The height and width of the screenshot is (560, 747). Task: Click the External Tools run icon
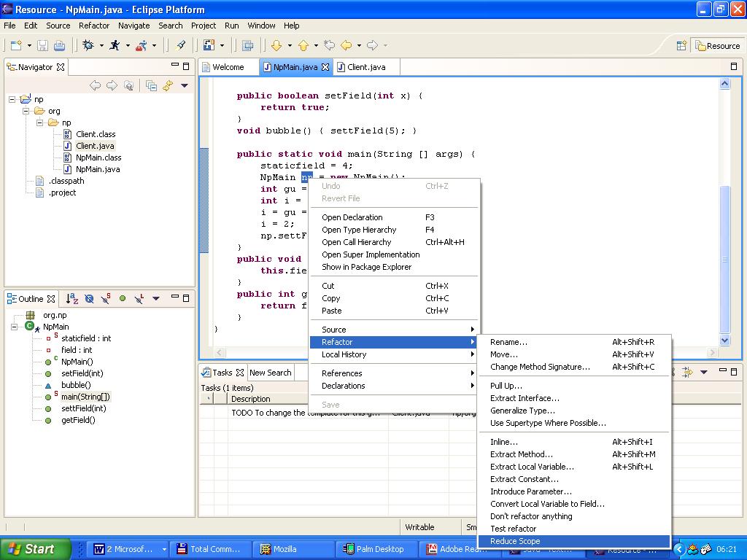[142, 45]
